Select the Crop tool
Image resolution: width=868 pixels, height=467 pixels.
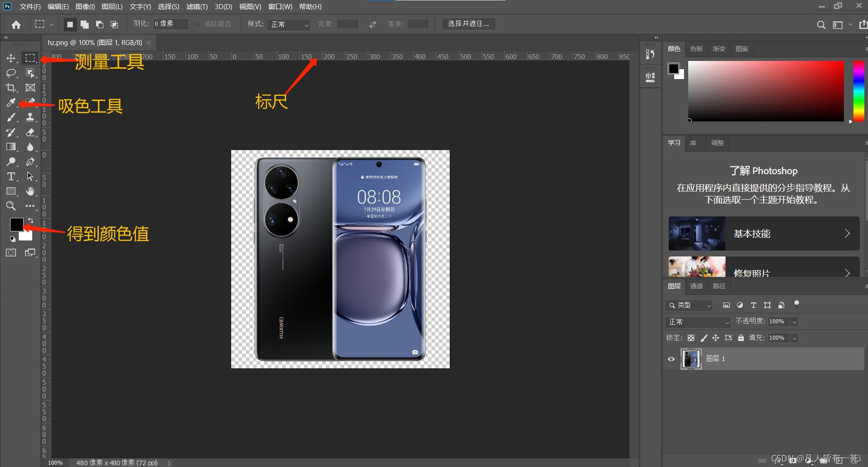(x=11, y=87)
